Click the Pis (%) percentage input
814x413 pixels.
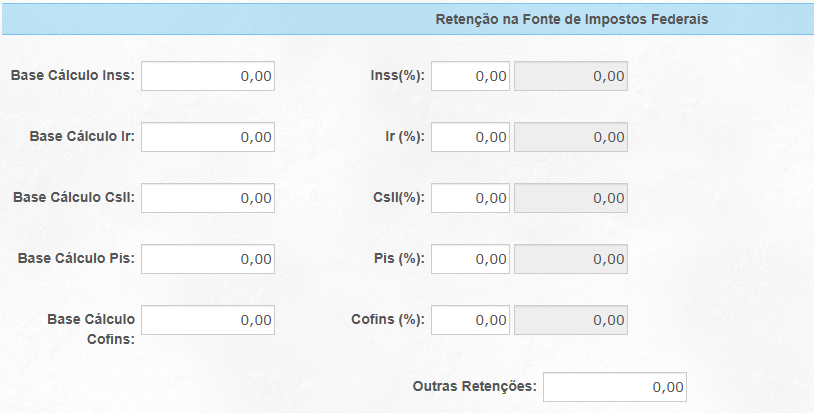point(470,259)
